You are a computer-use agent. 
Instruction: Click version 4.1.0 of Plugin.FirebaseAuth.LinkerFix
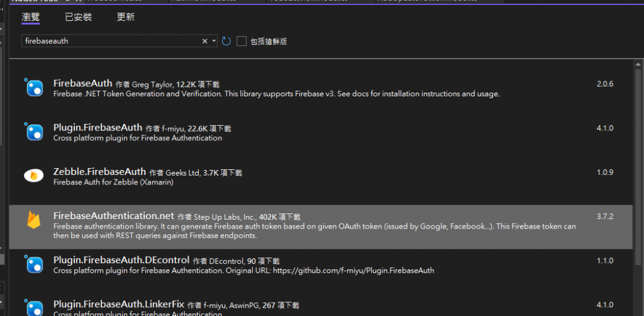point(605,305)
